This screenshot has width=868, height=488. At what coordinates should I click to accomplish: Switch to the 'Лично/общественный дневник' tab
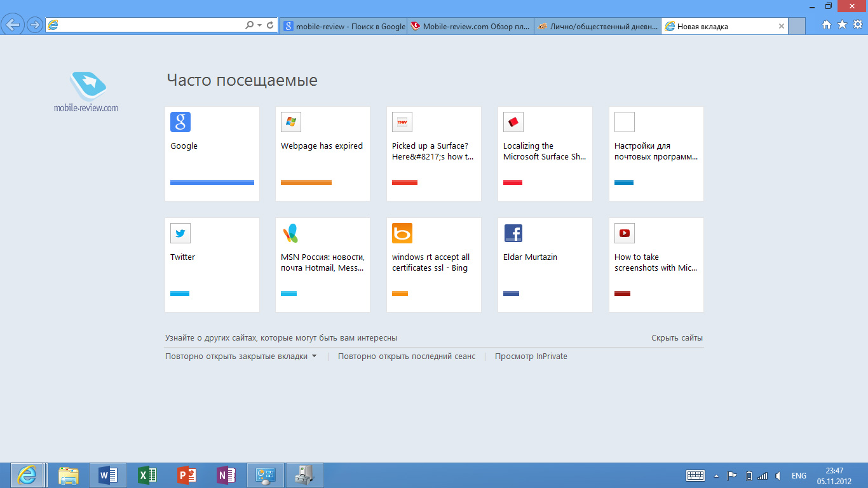pyautogui.click(x=597, y=26)
